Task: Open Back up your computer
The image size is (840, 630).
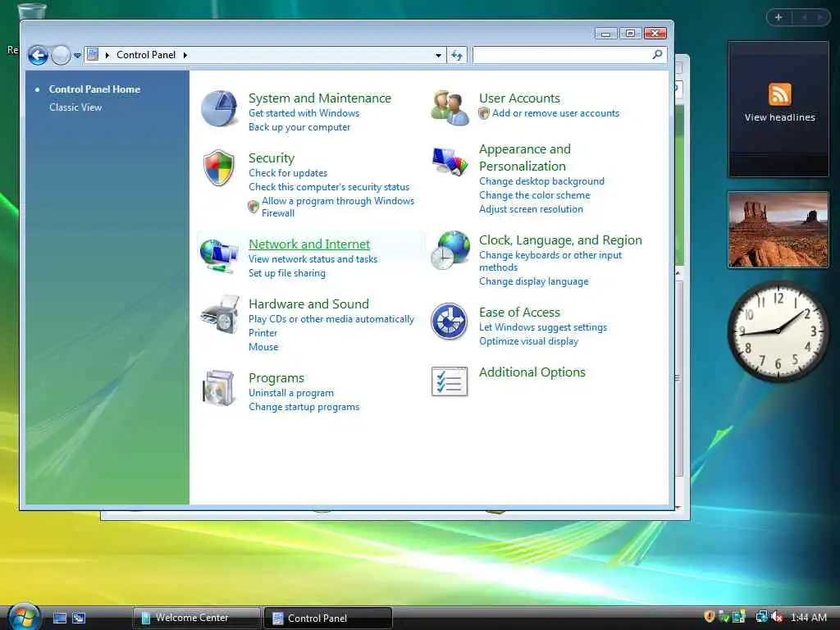Action: click(x=299, y=127)
